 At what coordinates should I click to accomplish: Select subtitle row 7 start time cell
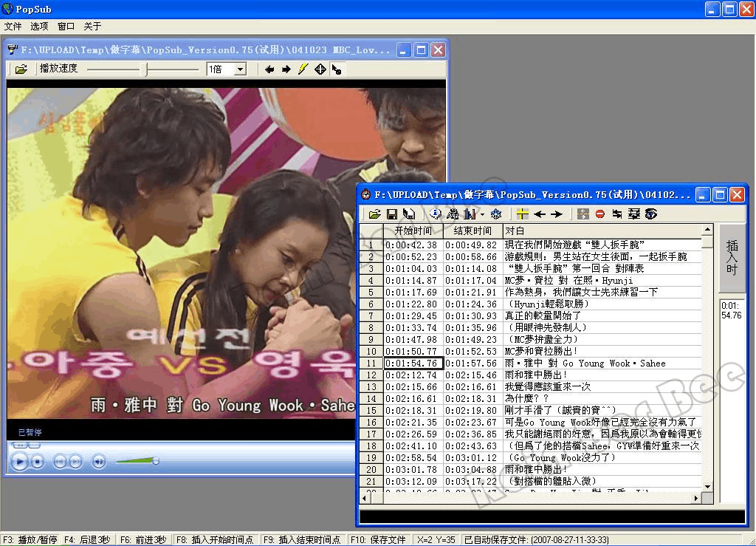(x=413, y=315)
